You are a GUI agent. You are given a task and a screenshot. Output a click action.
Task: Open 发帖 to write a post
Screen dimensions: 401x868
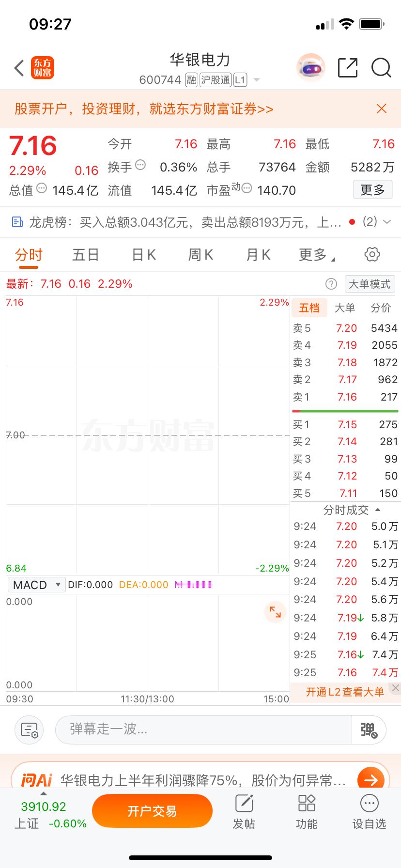pos(244,812)
